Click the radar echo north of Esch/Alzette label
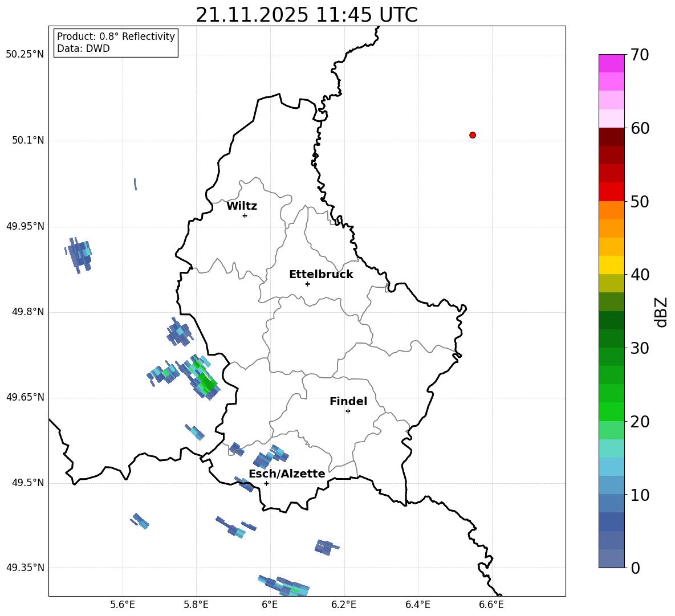Screen dimensions: 675x616 (x=271, y=457)
